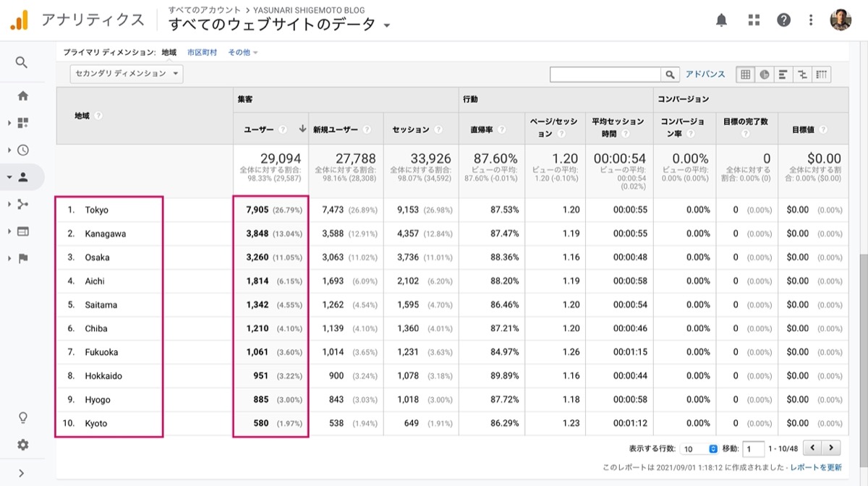Open the Conversions flag icon in sidebar
The image size is (868, 486).
22,258
